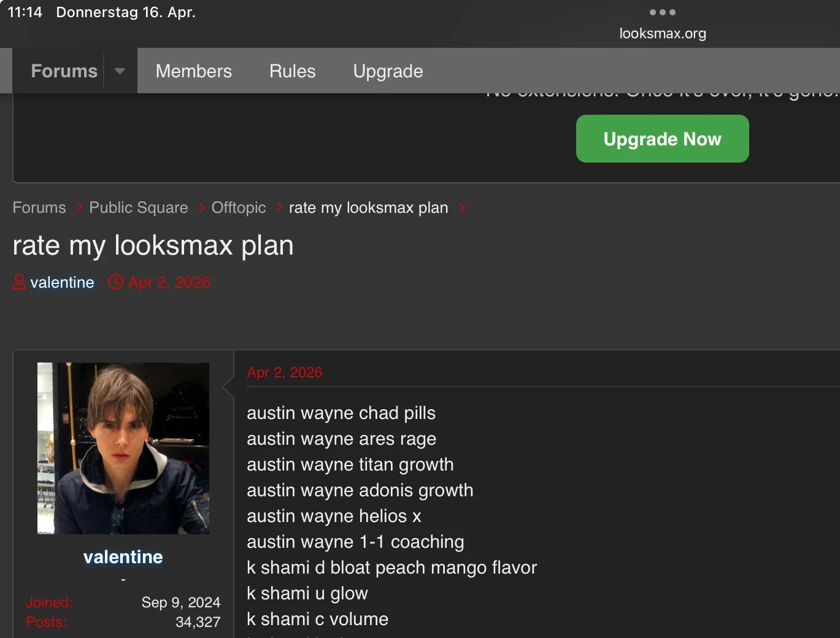Navigate to Public Square breadcrumb
840x638 pixels.
138,208
